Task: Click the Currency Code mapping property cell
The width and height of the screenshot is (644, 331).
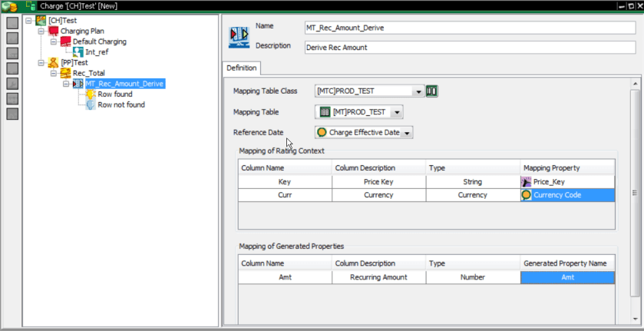Action: point(567,195)
